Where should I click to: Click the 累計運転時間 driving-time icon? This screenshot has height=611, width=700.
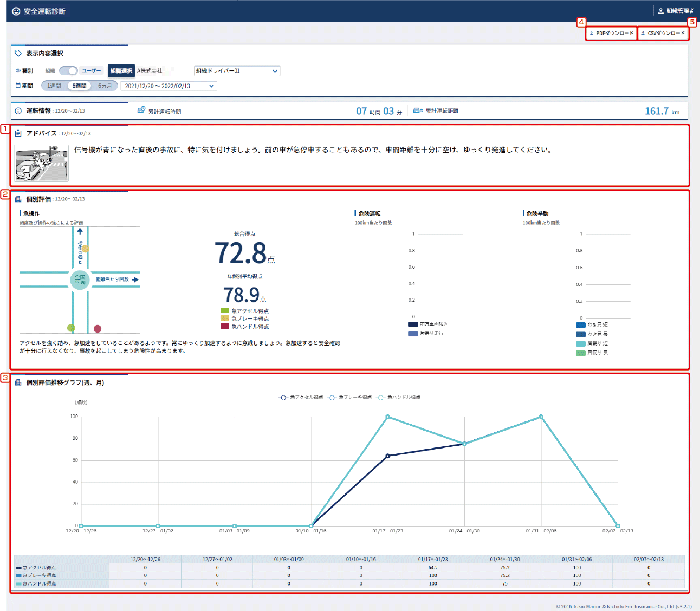[x=141, y=110]
